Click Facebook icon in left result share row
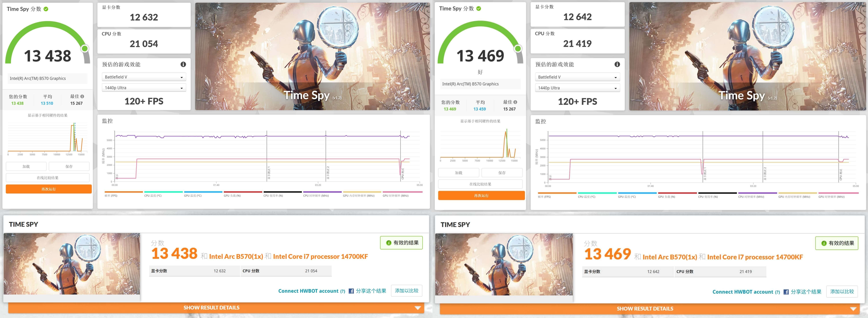 (x=351, y=291)
